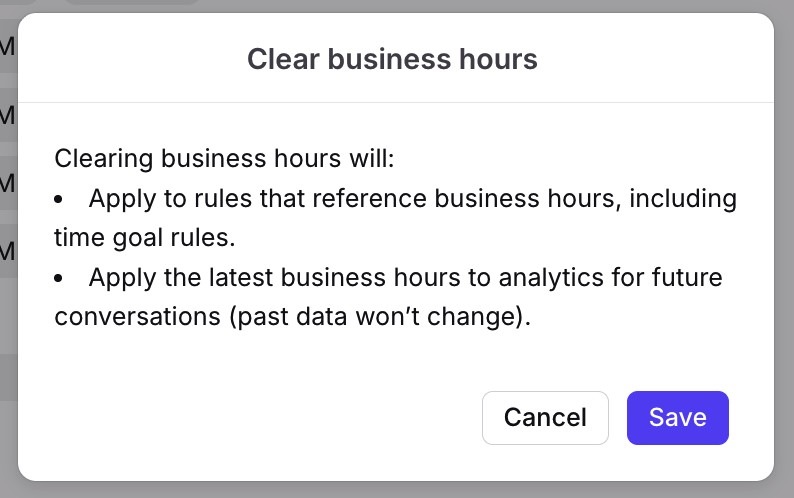Confirm clearing hours with Save
The width and height of the screenshot is (794, 498).
coord(677,417)
